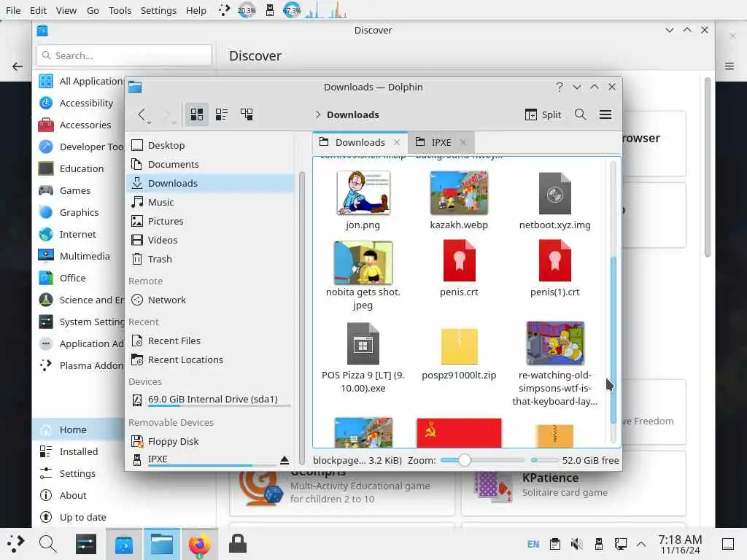The width and height of the screenshot is (747, 560).
Task: Click the Split view button
Action: (543, 114)
